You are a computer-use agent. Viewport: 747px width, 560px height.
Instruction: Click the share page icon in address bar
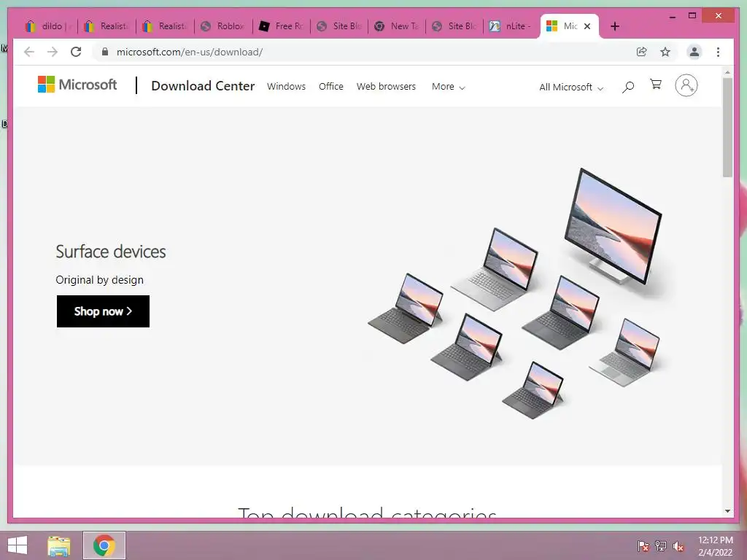[x=642, y=52]
